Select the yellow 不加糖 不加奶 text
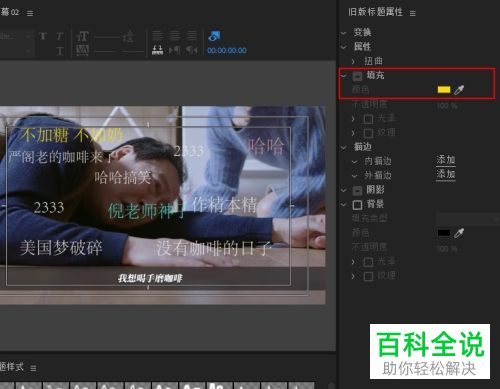This screenshot has width=500, height=389. coord(71,135)
